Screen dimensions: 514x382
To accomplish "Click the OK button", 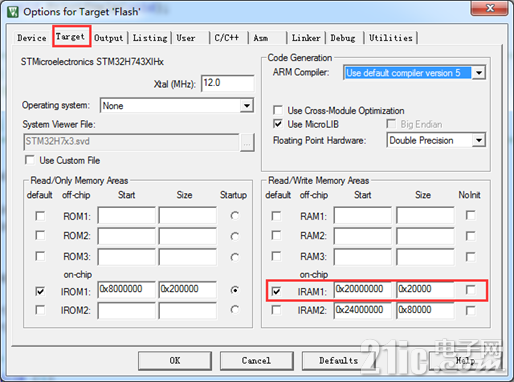I will pos(175,360).
